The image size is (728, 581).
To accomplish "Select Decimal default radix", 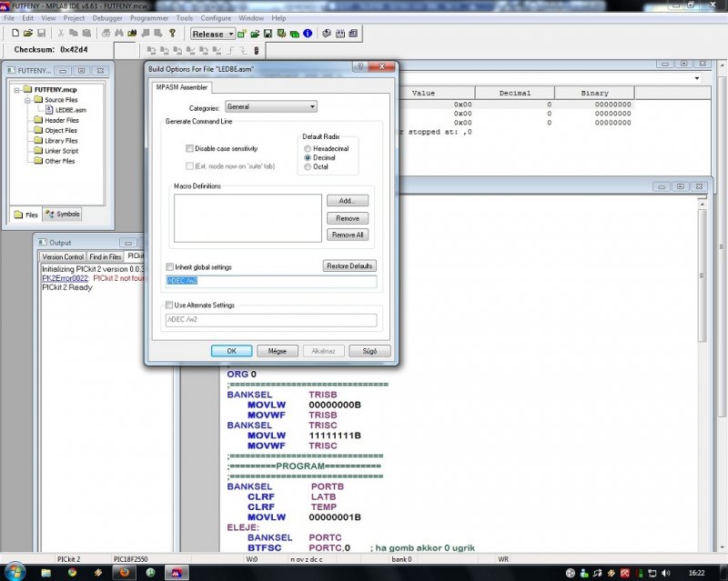I will click(308, 158).
